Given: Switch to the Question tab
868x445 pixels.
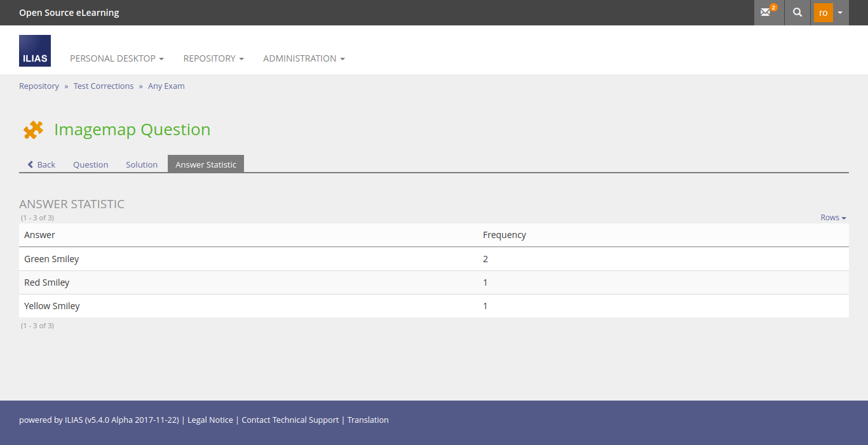Looking at the screenshot, I should [x=90, y=164].
